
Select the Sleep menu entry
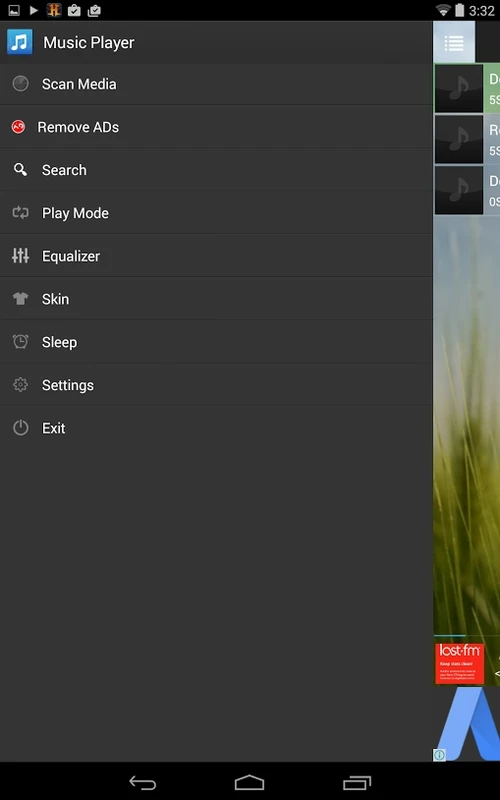[x=216, y=342]
